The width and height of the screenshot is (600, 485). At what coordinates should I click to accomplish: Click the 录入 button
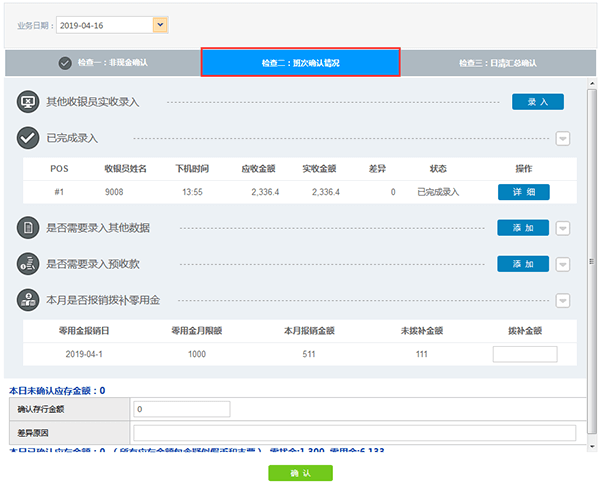point(538,102)
